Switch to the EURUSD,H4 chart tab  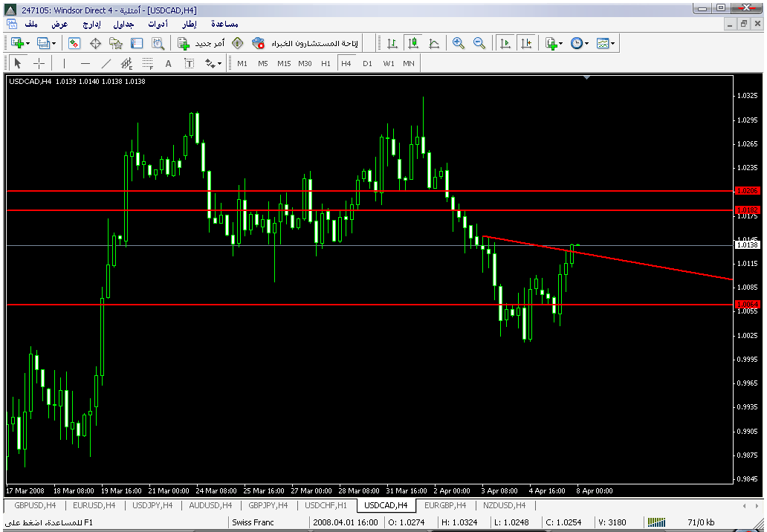point(94,505)
